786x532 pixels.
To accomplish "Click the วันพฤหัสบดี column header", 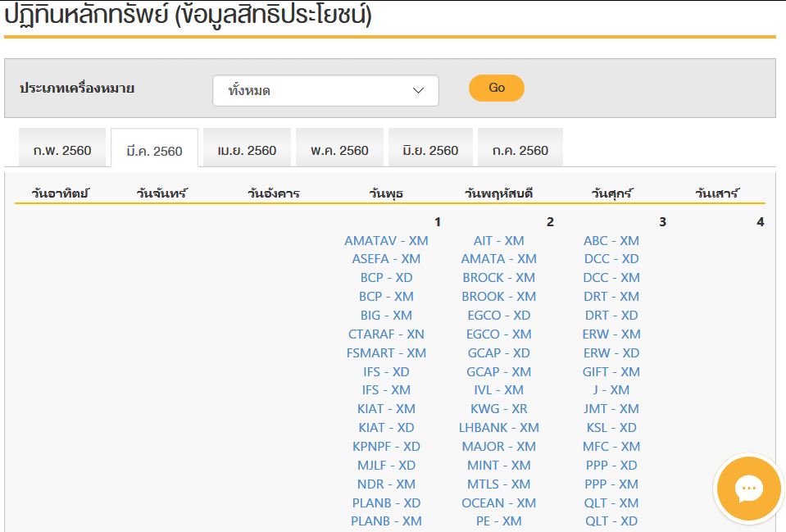I will [x=498, y=193].
